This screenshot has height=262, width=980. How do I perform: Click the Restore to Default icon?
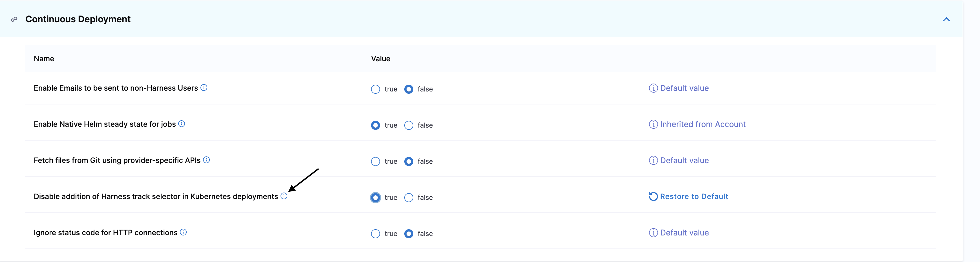(653, 197)
